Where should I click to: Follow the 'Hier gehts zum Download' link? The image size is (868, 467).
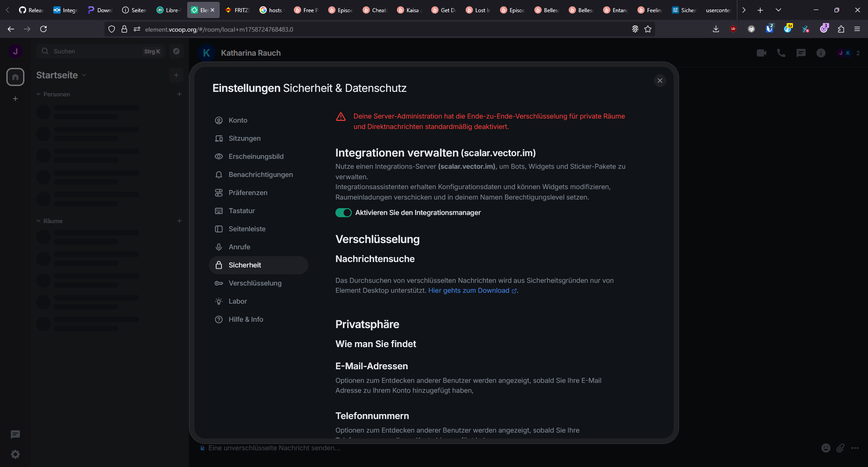pos(469,291)
